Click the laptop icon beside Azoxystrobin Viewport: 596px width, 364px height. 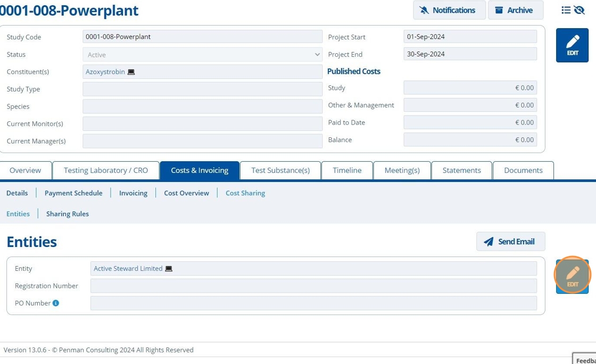[131, 72]
